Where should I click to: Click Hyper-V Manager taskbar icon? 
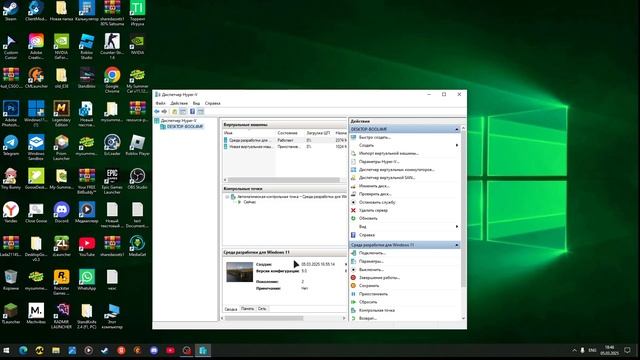pyautogui.click(x=203, y=350)
